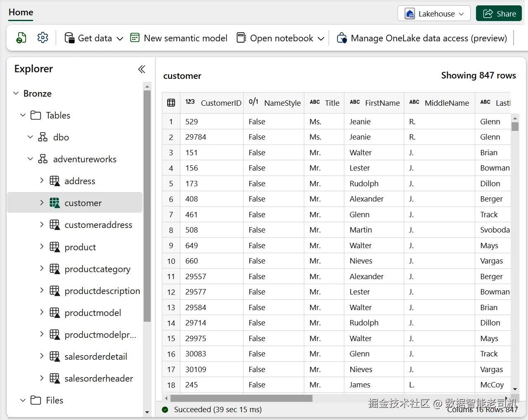Screen dimensions: 528x420
Task: Click the Share button
Action: pos(499,14)
